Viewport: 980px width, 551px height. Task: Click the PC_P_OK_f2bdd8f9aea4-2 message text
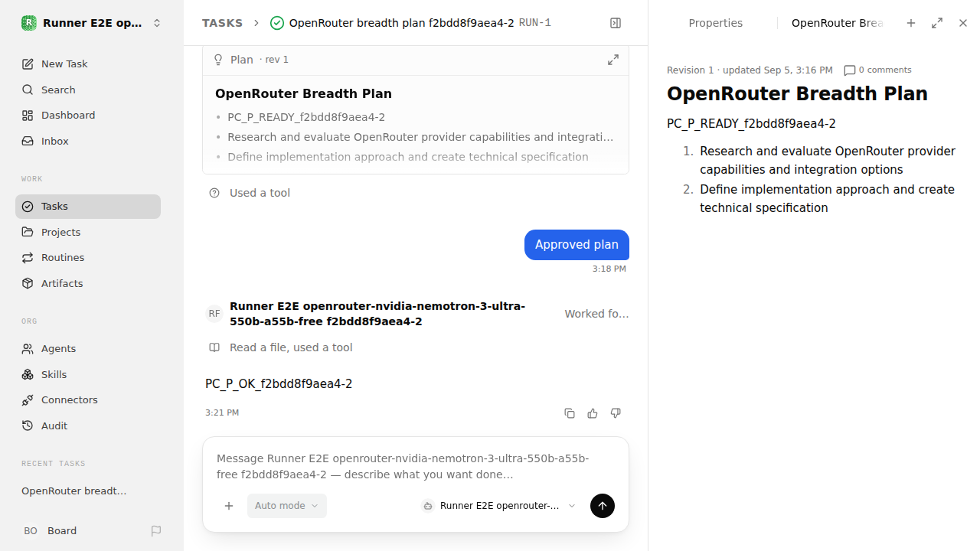(279, 383)
